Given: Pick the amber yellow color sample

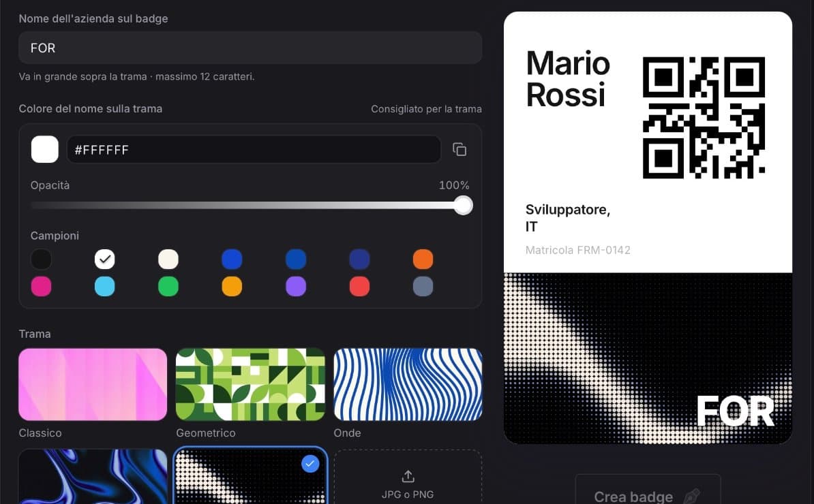Looking at the screenshot, I should (x=232, y=286).
